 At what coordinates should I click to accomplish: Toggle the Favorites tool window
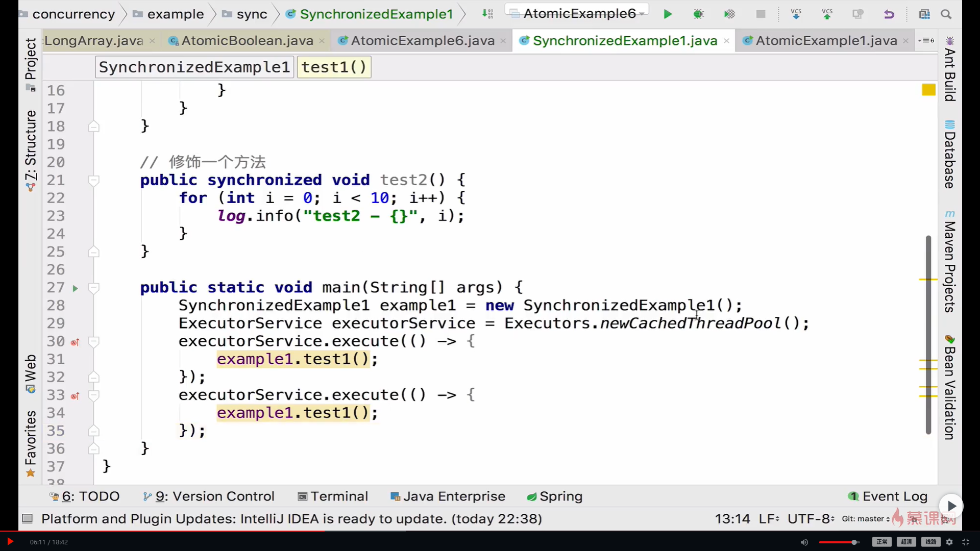coord(31,444)
